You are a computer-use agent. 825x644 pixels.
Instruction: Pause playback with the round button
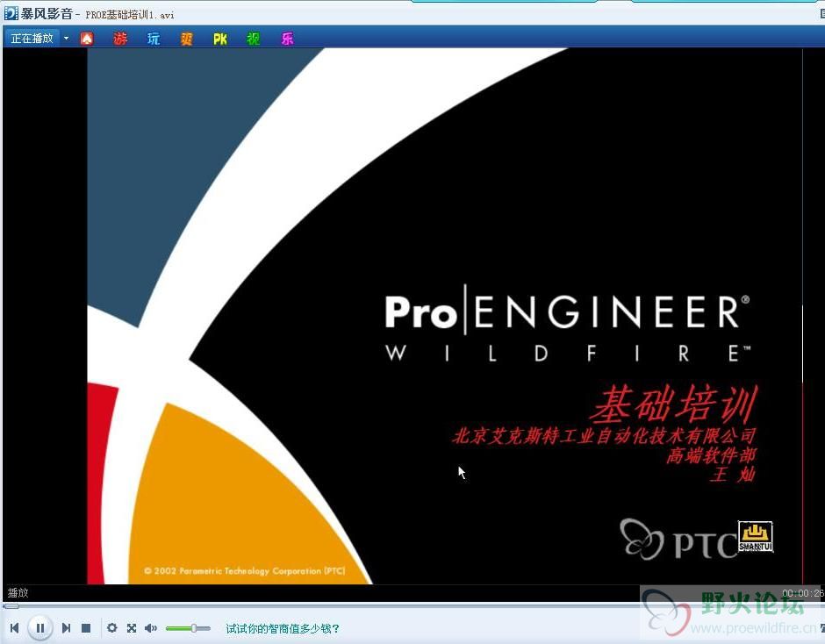(40, 627)
